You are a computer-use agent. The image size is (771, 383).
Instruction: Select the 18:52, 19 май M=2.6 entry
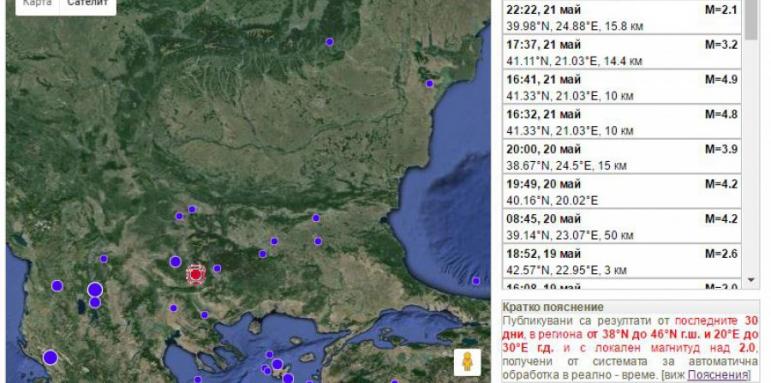622,262
